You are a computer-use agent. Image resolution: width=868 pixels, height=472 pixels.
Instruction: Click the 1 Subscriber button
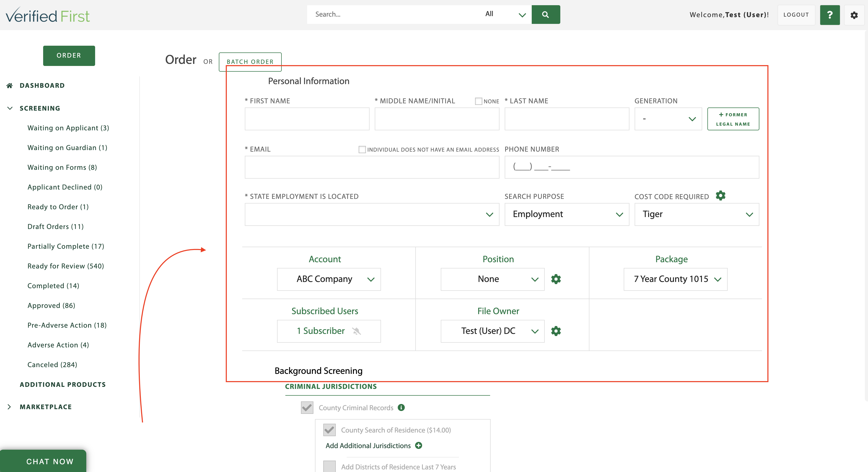click(x=329, y=331)
